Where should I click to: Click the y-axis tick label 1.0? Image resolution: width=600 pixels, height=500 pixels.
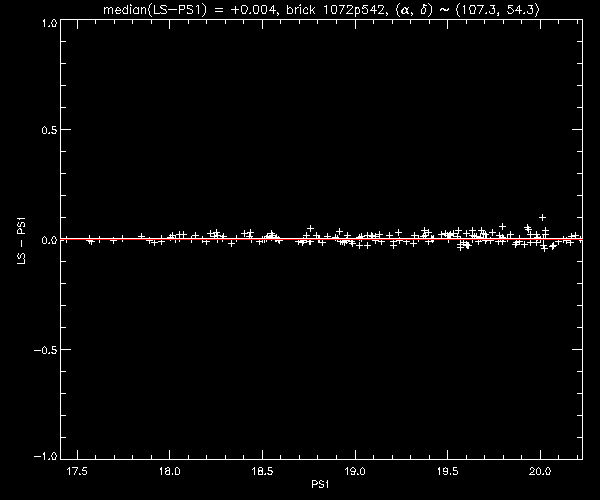(49, 23)
